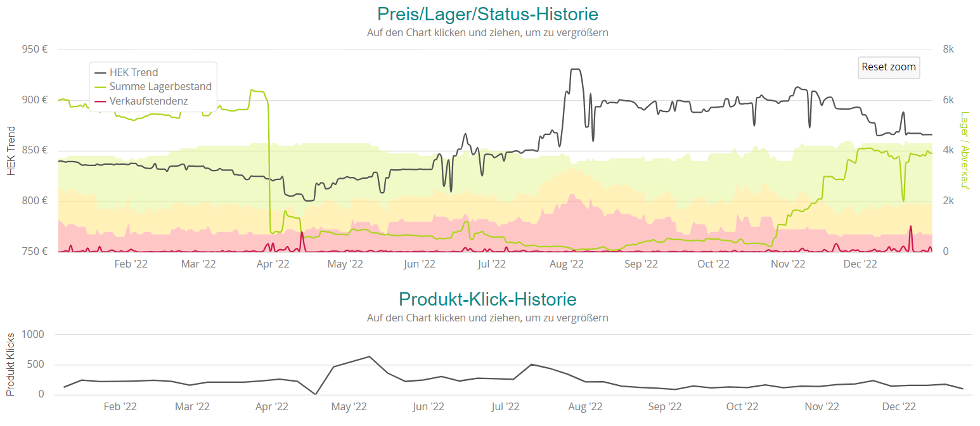Click the Produkt Klicks vertical axis title
The height and width of the screenshot is (426, 980).
pyautogui.click(x=10, y=364)
